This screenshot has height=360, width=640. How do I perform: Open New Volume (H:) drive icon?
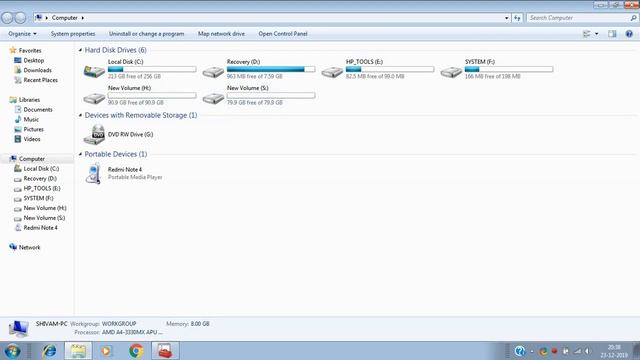point(94,98)
